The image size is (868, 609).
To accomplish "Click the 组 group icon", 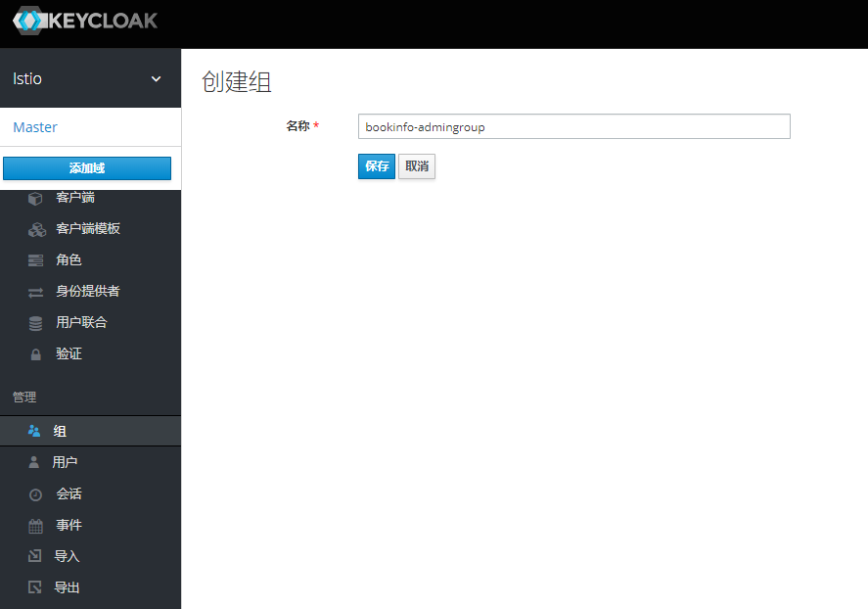I will (x=34, y=431).
